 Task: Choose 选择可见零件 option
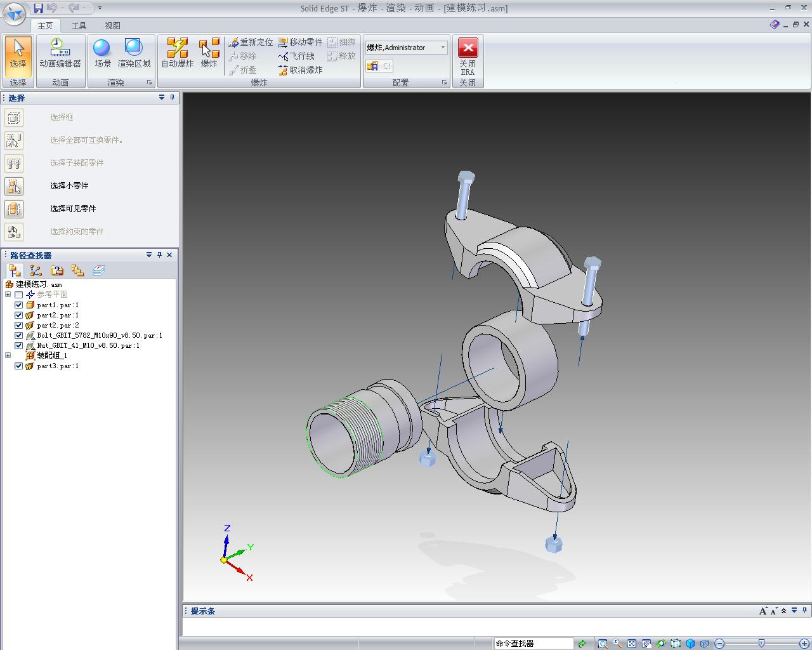(x=73, y=208)
